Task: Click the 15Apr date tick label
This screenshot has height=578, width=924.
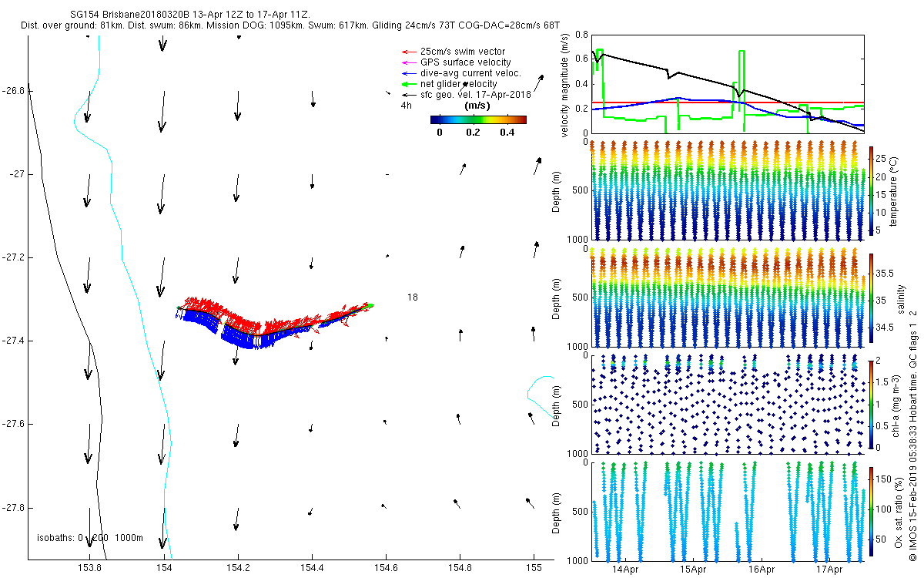Action: 693,570
